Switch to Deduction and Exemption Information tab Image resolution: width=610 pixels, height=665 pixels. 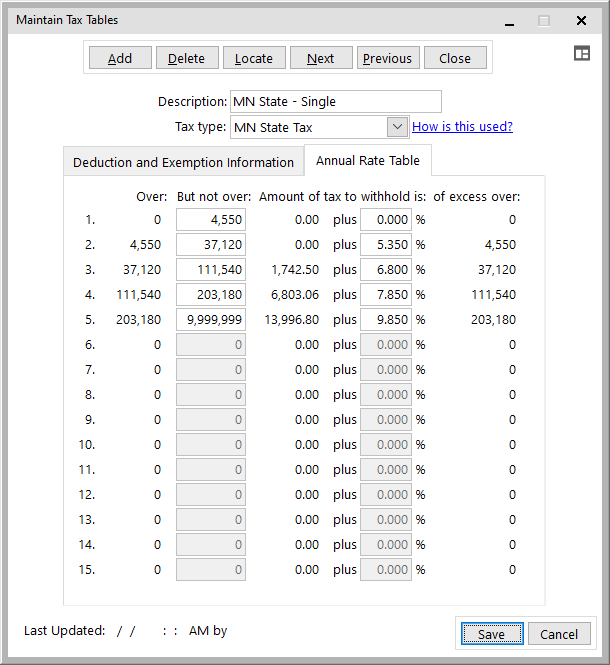[184, 162]
